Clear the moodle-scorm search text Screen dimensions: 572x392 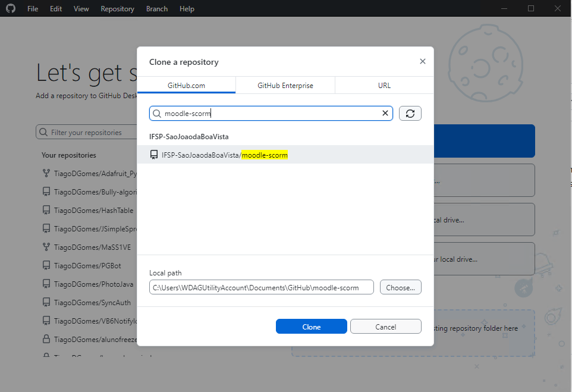tap(385, 113)
